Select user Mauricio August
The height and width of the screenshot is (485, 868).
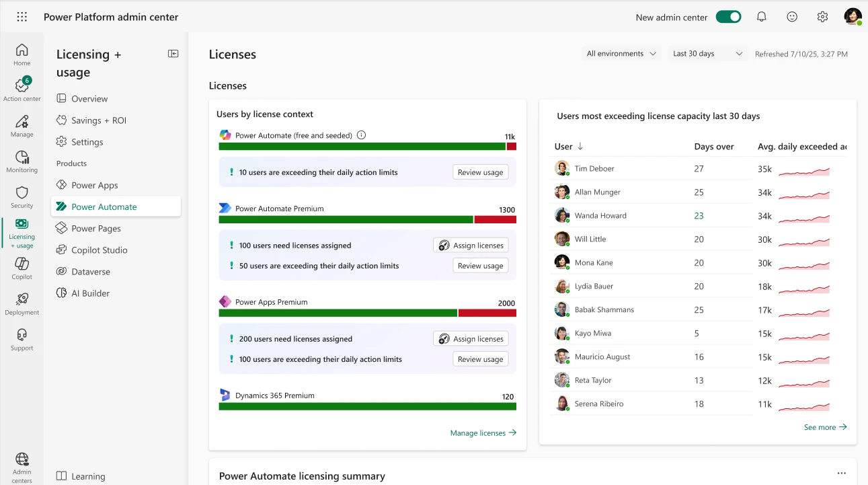tap(602, 357)
